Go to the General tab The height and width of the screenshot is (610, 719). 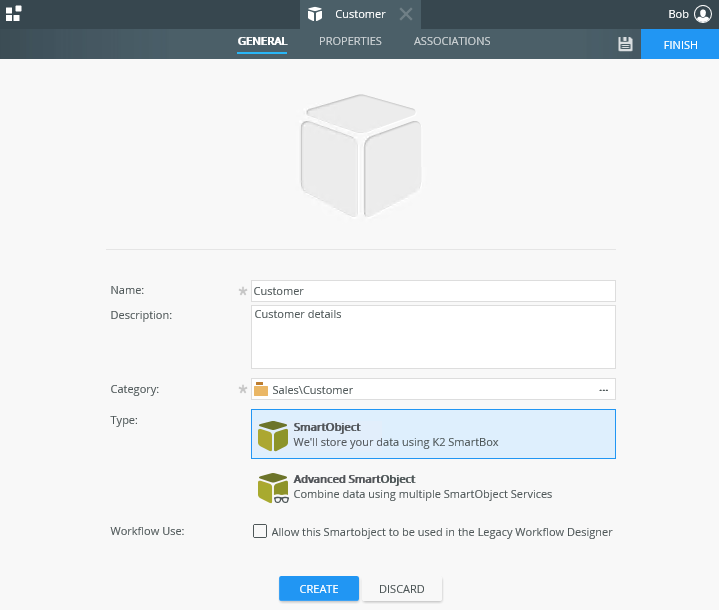[x=262, y=42]
